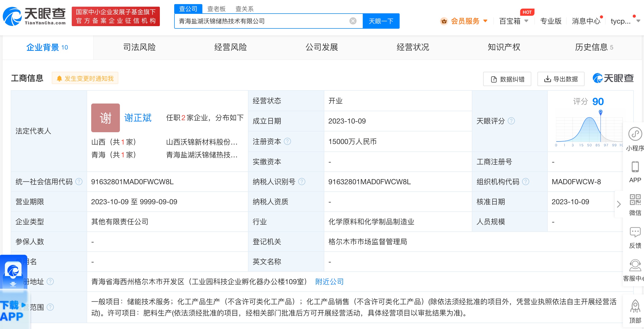The width and height of the screenshot is (644, 329).
Task: Select the 经营状况 tab
Action: coord(413,47)
